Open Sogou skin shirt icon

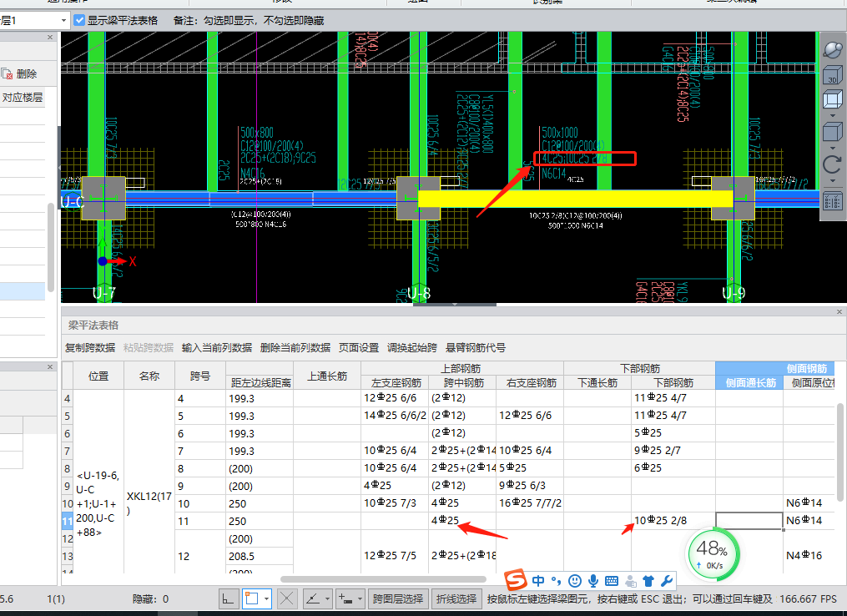648,582
